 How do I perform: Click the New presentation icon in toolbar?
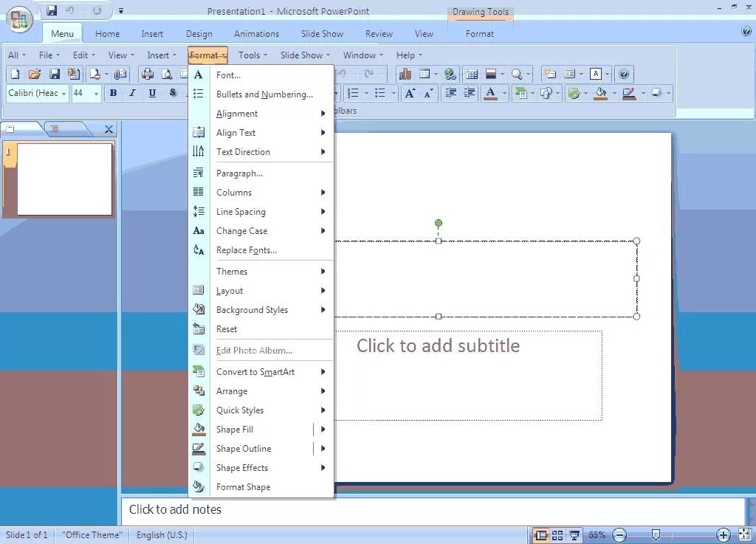pos(15,75)
